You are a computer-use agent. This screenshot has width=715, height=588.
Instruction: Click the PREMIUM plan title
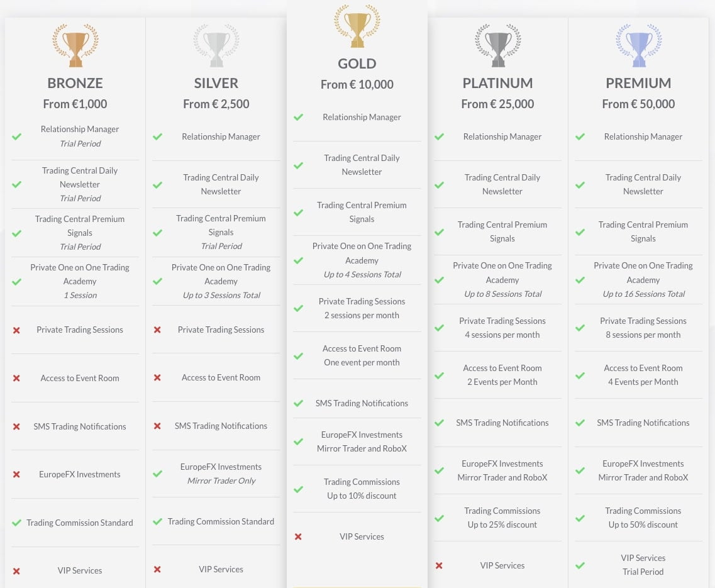coord(638,83)
